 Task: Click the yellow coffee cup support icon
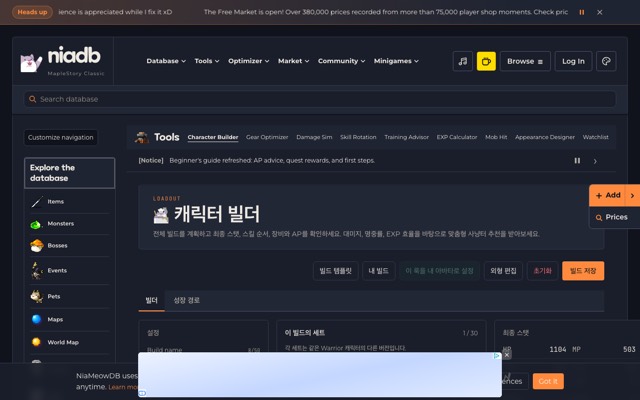click(x=486, y=61)
